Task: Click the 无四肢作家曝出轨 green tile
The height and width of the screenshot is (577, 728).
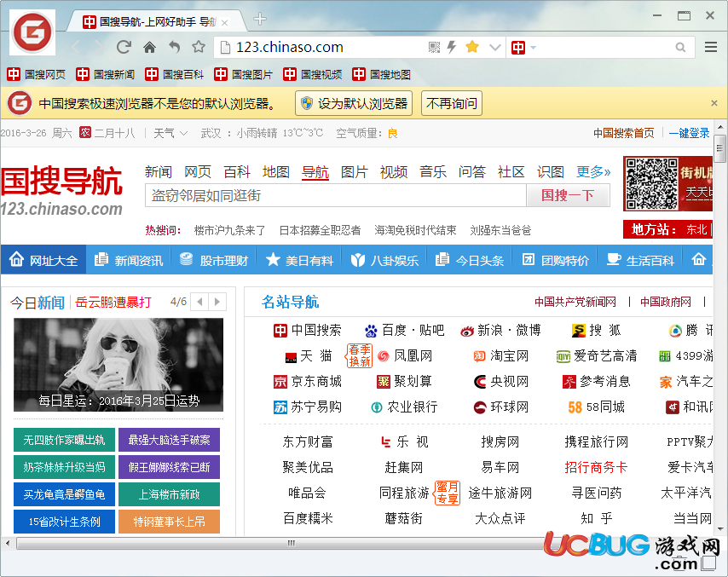Action: [64, 440]
